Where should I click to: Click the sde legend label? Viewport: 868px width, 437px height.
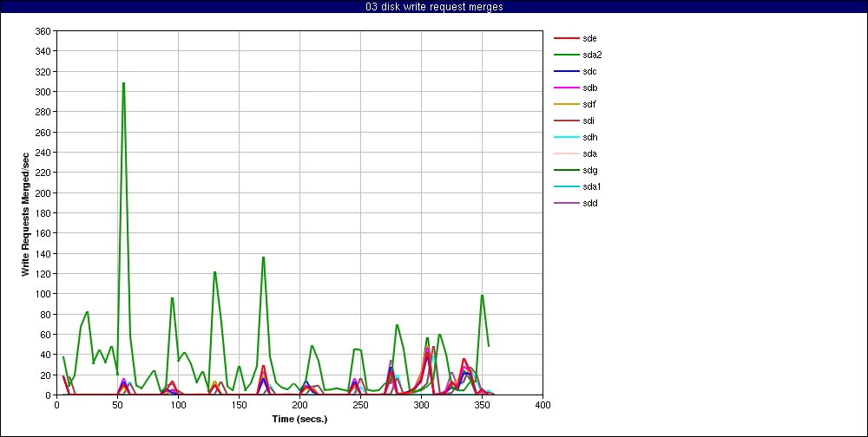point(589,38)
